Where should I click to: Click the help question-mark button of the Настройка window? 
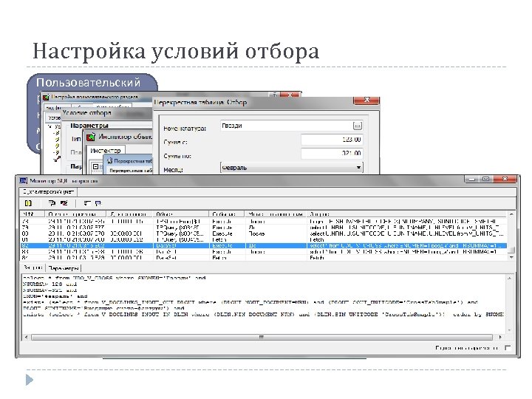pos(274,95)
